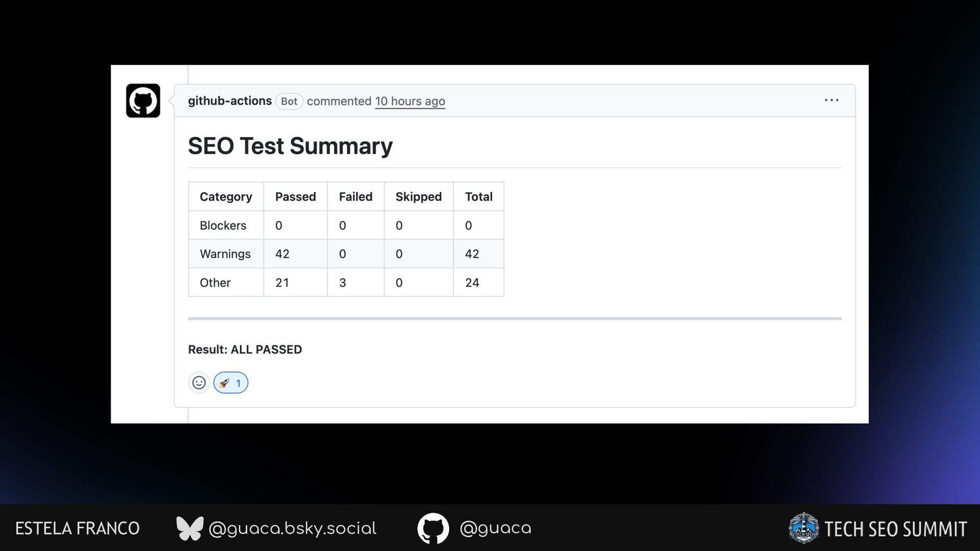The width and height of the screenshot is (980, 551).
Task: Click the Bot label badge
Action: (289, 102)
